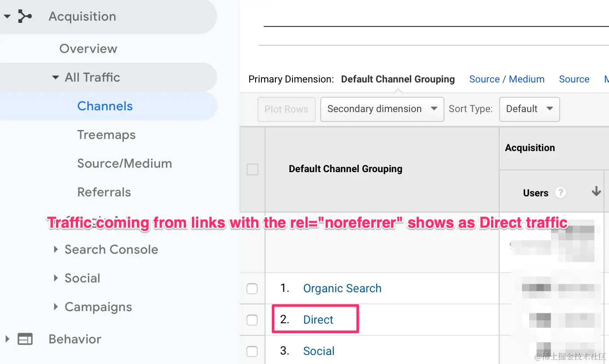Check the Direct row checkbox

coord(252,320)
